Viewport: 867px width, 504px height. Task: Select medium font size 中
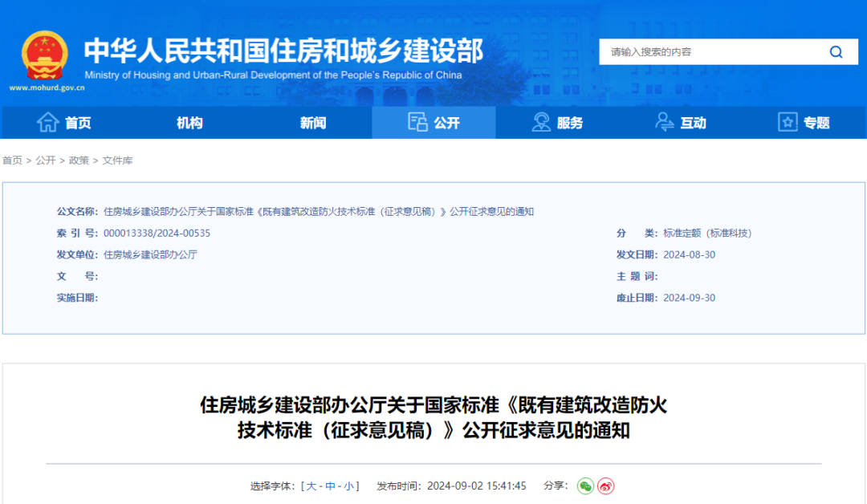coord(330,486)
